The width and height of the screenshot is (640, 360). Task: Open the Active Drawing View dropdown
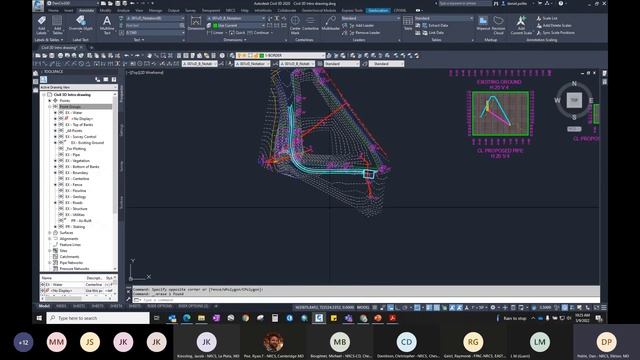tap(78, 87)
